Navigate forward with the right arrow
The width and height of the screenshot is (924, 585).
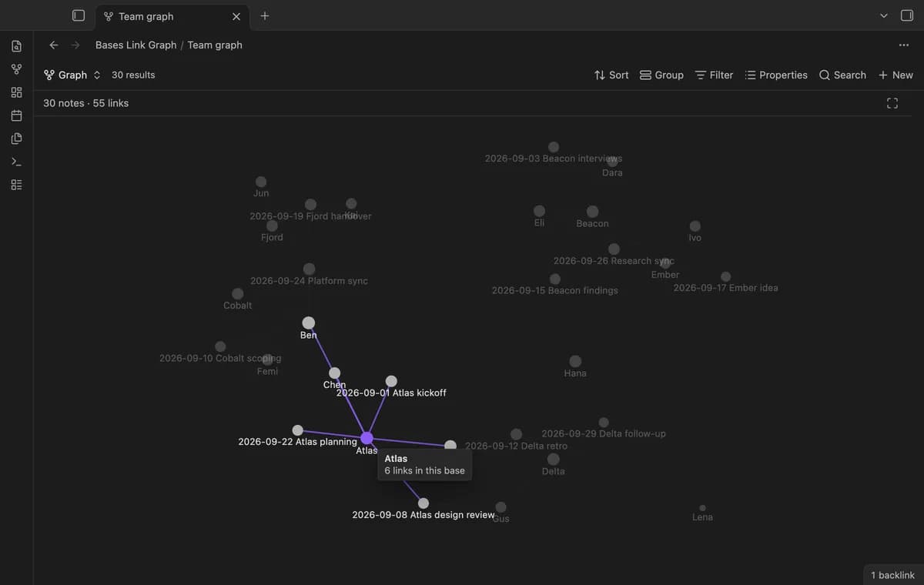(75, 45)
